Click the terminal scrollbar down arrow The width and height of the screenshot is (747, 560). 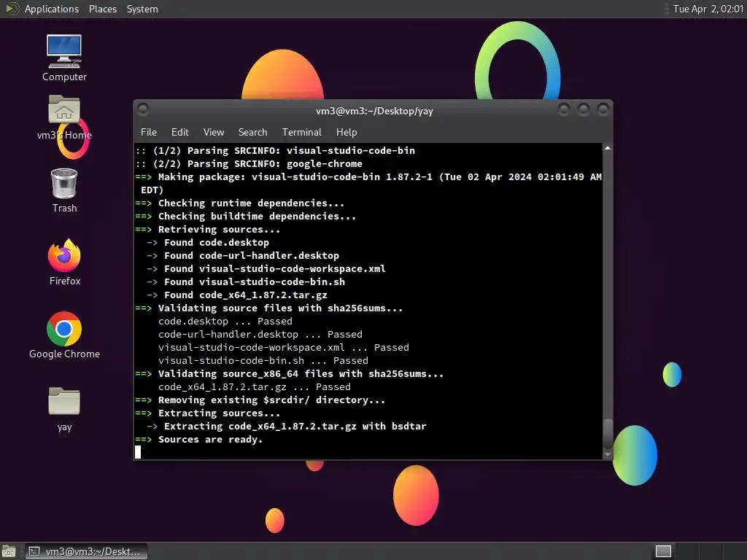point(608,454)
